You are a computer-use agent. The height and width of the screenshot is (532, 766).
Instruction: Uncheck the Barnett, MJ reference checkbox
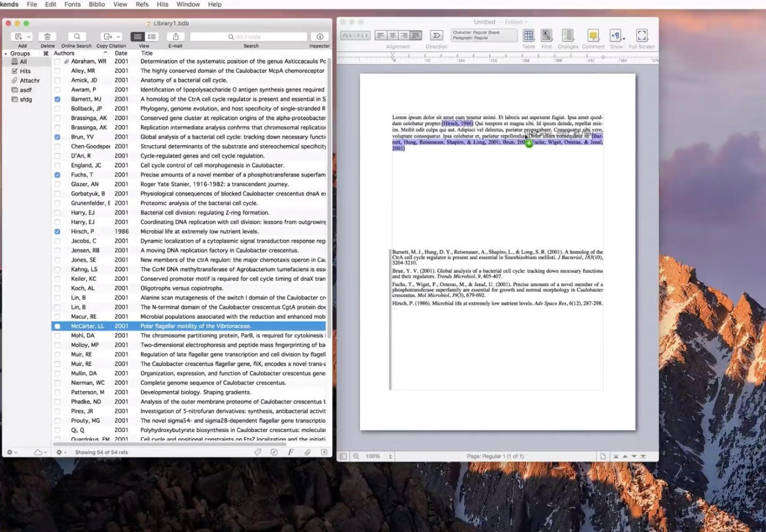tap(57, 99)
